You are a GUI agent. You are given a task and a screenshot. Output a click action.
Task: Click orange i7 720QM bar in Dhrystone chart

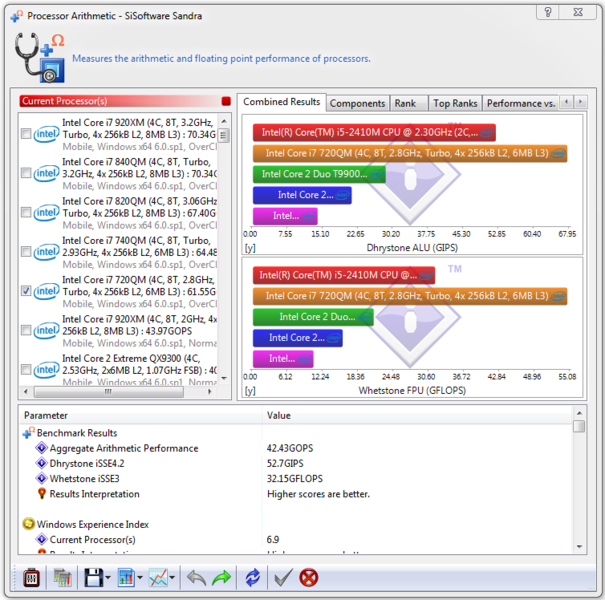[410, 154]
